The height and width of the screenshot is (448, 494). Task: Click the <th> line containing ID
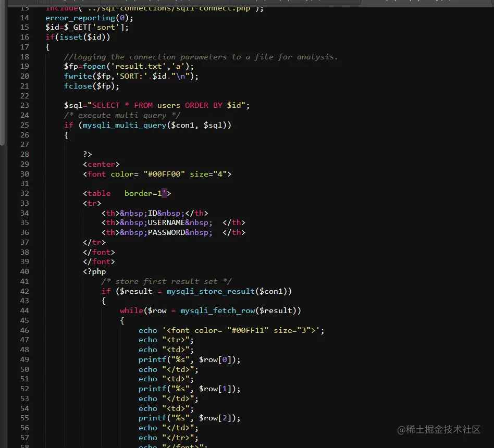[155, 213]
